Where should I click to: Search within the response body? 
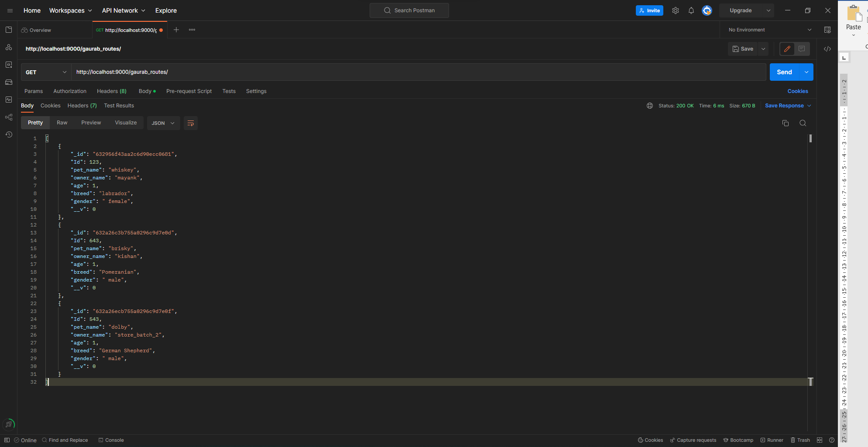[x=803, y=123]
